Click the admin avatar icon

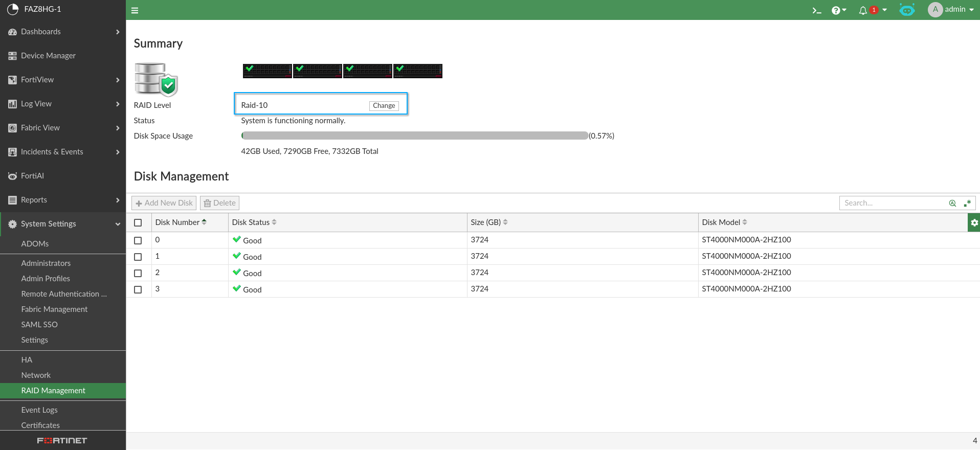click(x=936, y=10)
